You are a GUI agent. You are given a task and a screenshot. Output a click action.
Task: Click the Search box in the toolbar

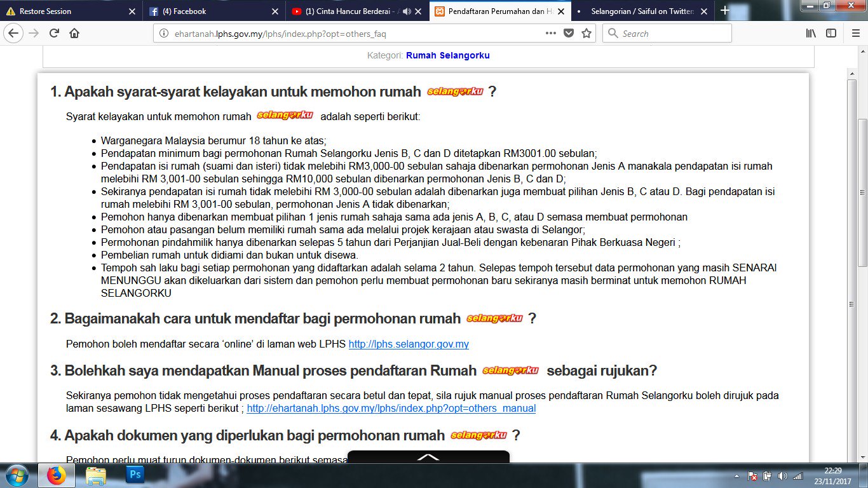[x=667, y=34]
